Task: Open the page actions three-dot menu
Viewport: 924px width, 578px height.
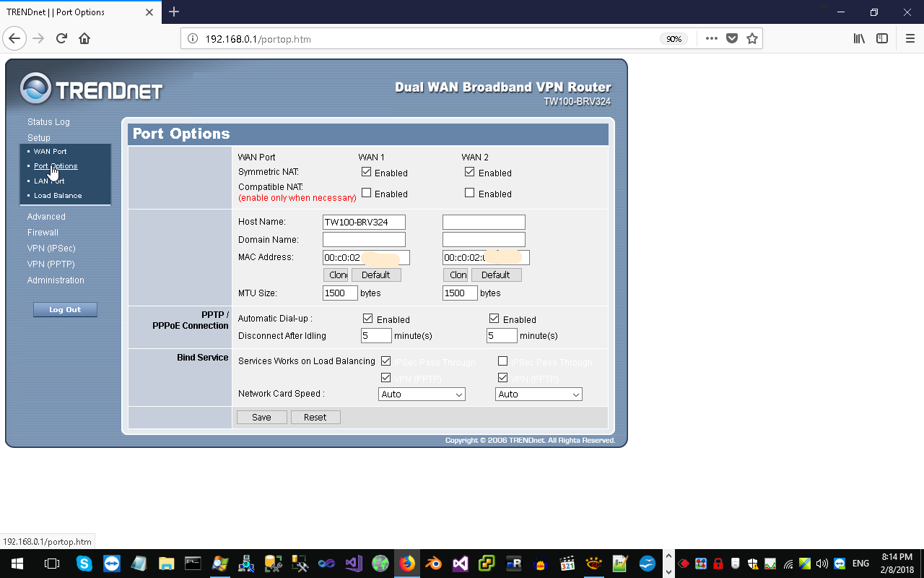Action: 712,38
